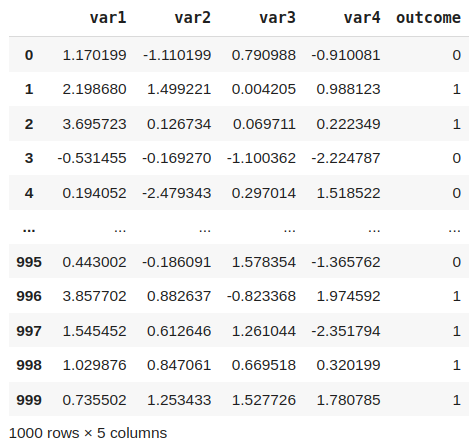This screenshot has height=447, width=474.
Task: Click the value 1.029876 in var1
Action: coord(95,365)
